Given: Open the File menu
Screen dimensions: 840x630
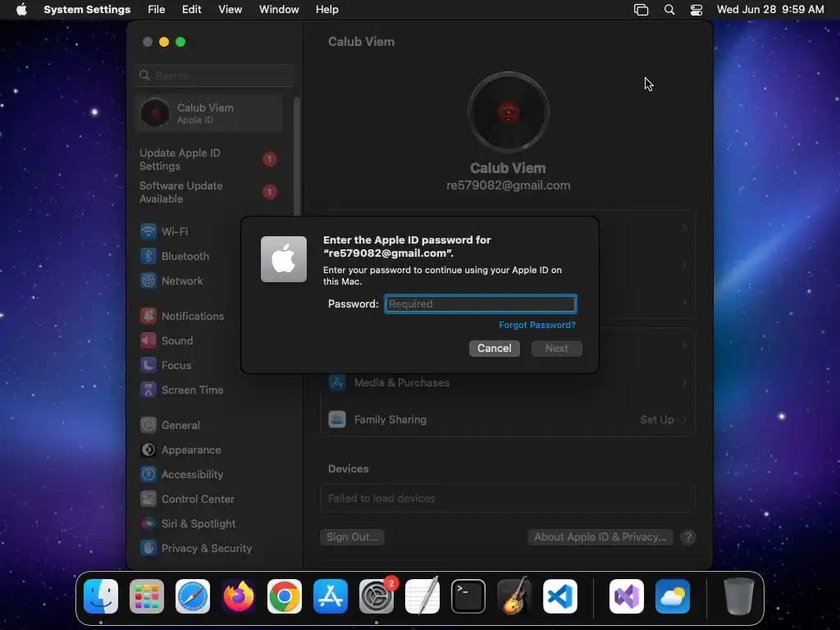Looking at the screenshot, I should (x=157, y=10).
